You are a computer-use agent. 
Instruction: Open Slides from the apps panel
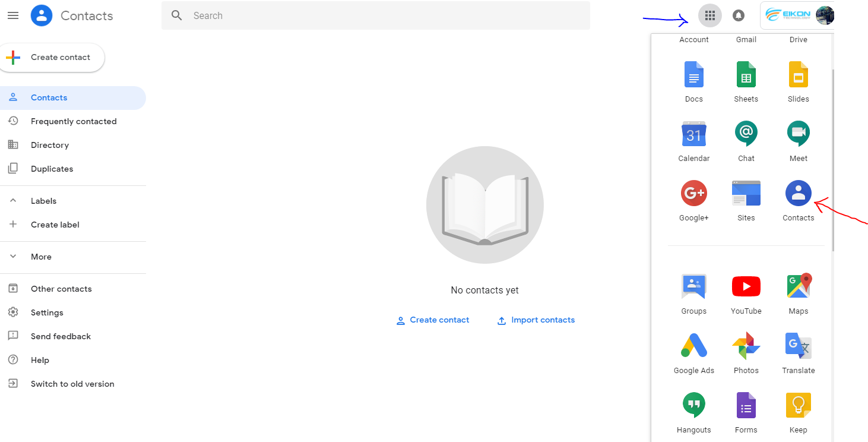coord(798,82)
